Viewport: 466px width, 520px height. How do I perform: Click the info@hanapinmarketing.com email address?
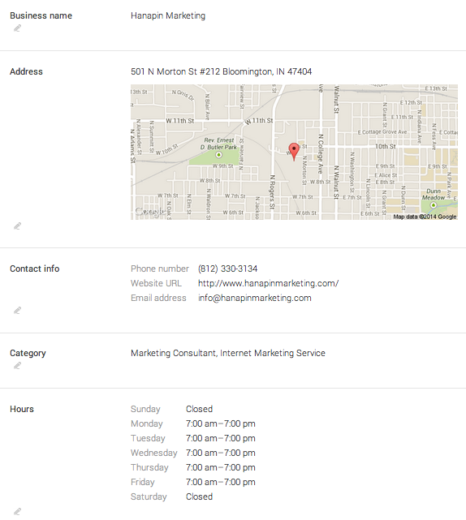(255, 298)
